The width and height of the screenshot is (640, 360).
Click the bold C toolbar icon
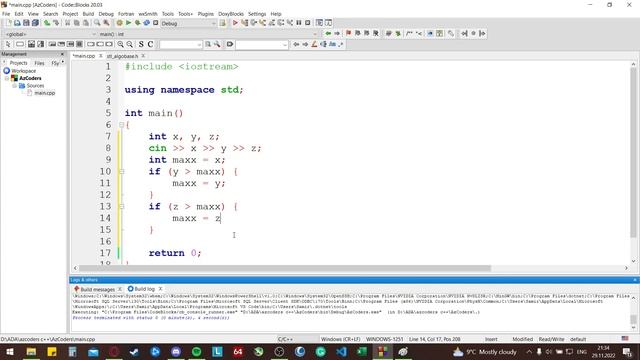(150, 44)
